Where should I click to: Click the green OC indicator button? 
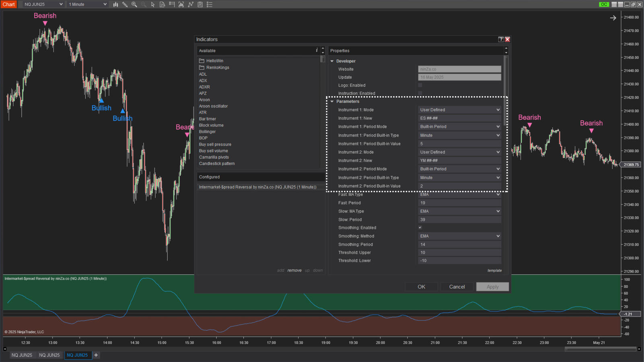(x=603, y=4)
